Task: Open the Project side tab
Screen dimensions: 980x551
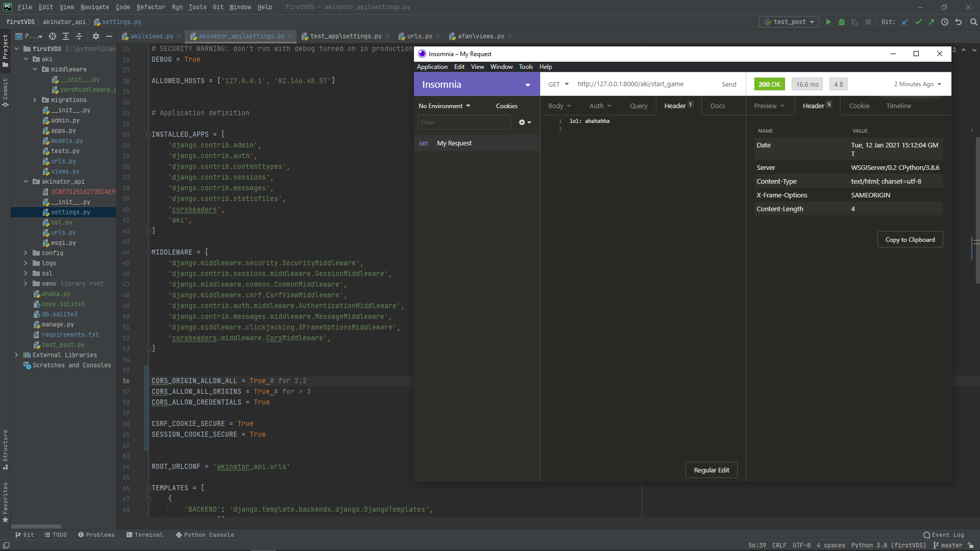Action: pos(5,51)
